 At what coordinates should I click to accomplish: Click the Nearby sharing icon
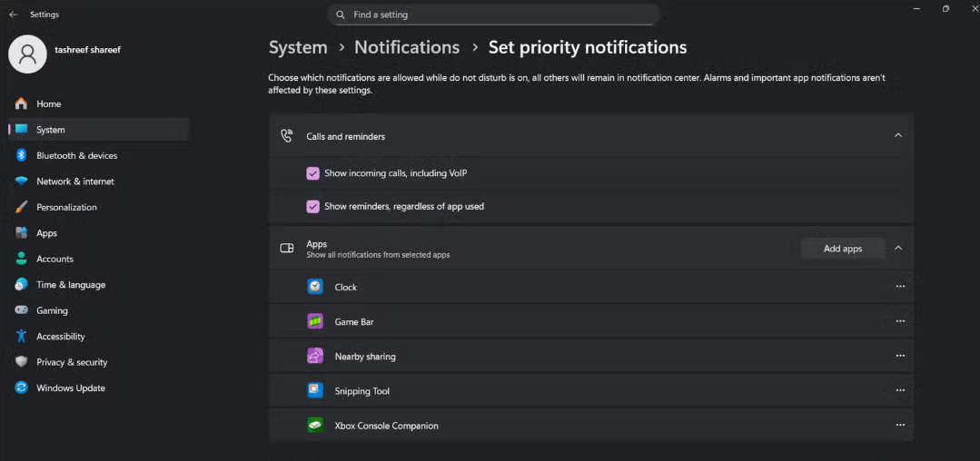[315, 357]
